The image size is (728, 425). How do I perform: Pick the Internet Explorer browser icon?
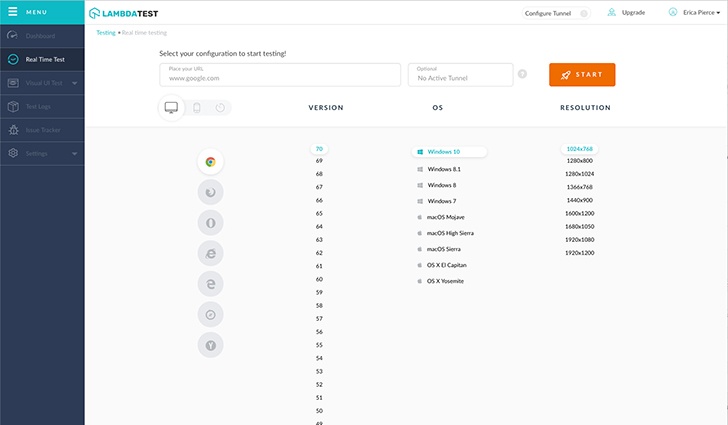[210, 253]
